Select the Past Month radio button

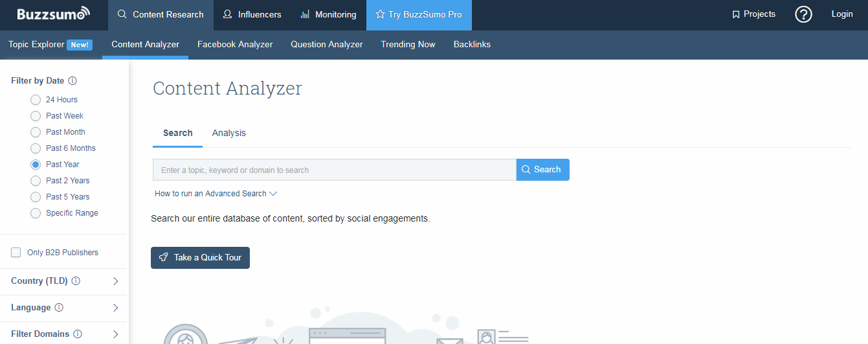pos(36,132)
